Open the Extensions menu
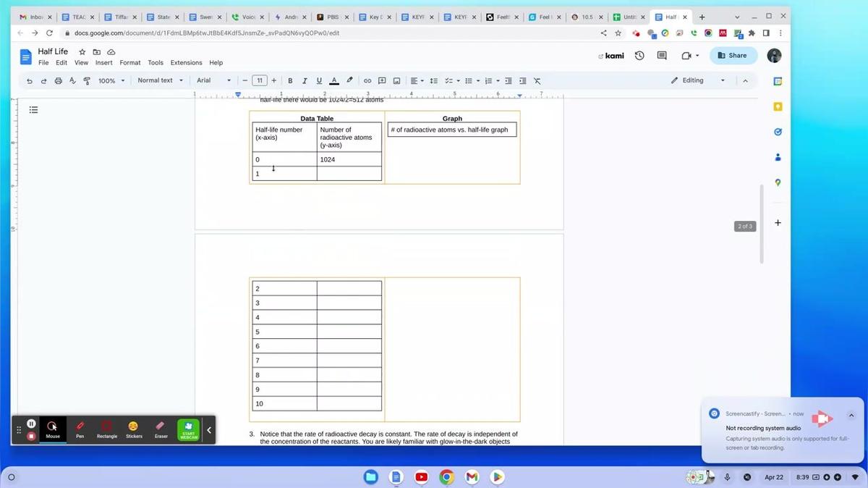The height and width of the screenshot is (488, 868). click(186, 63)
